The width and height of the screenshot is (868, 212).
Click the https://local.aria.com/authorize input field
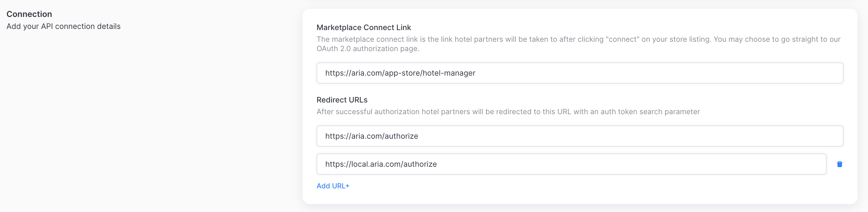tap(571, 164)
